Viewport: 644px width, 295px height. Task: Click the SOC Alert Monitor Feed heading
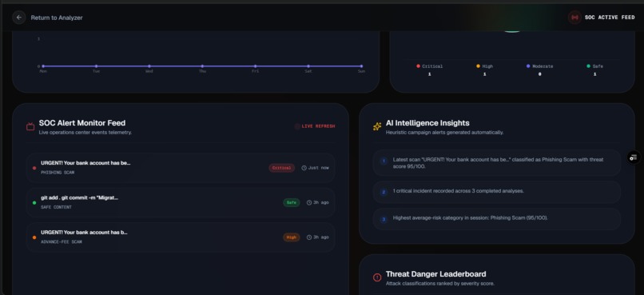(x=82, y=123)
